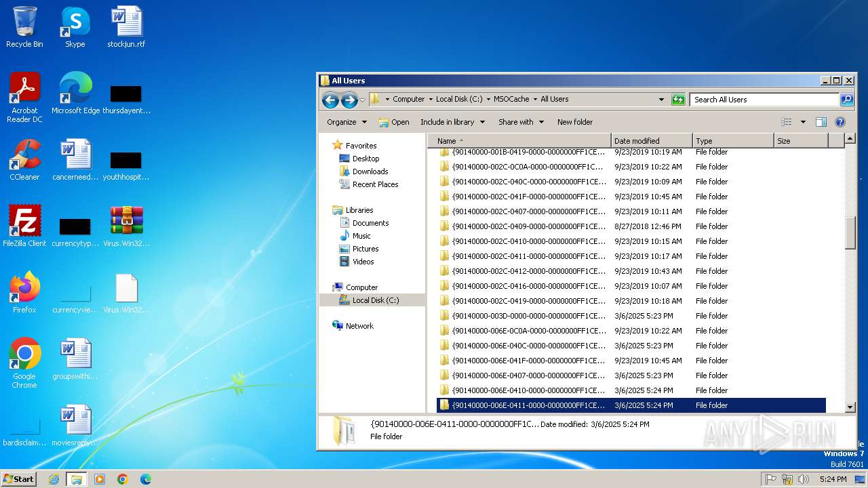Screen dimensions: 868x488
Task: Click the clock showing 5:24 PM
Action: 833,479
